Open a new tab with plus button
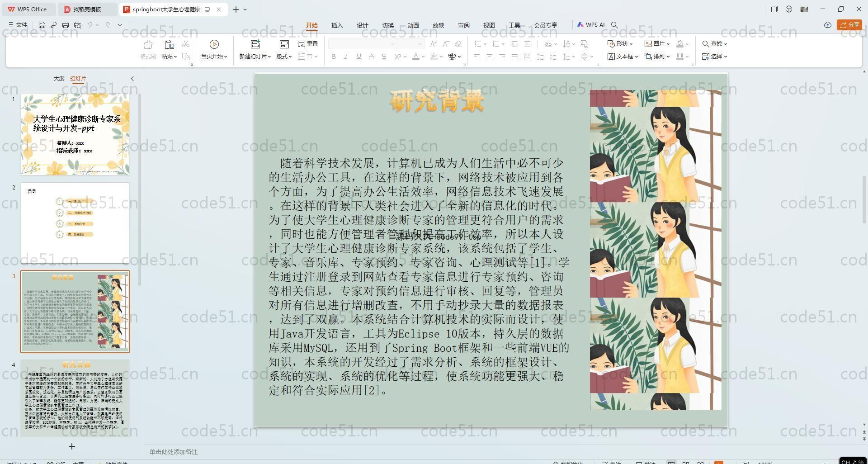The height and width of the screenshot is (464, 868). pos(236,9)
